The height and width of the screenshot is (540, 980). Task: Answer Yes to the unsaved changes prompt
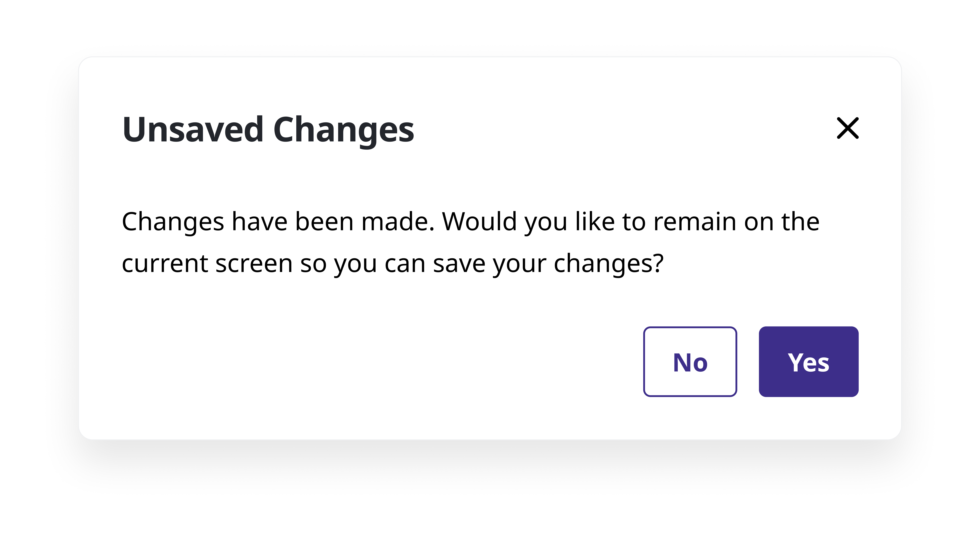[808, 362]
